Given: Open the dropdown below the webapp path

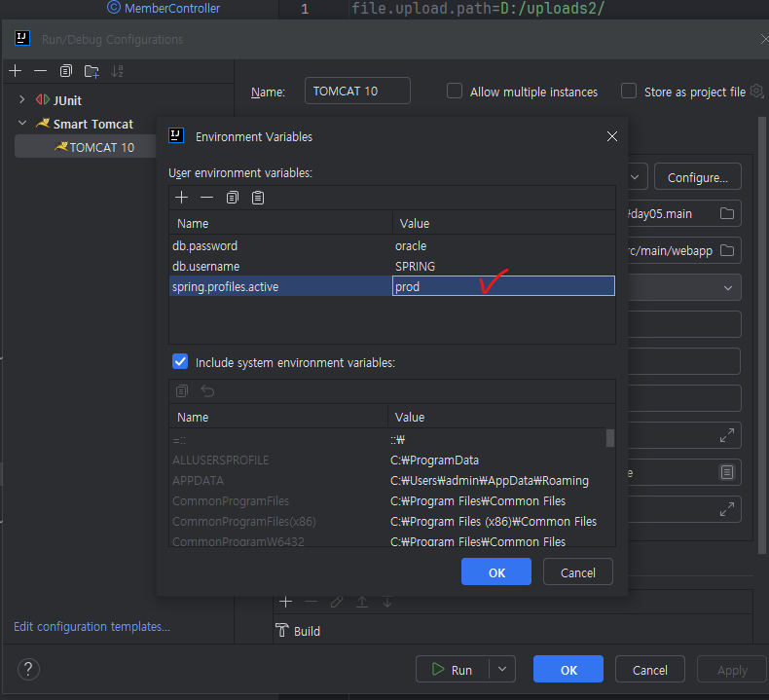Looking at the screenshot, I should tap(728, 288).
